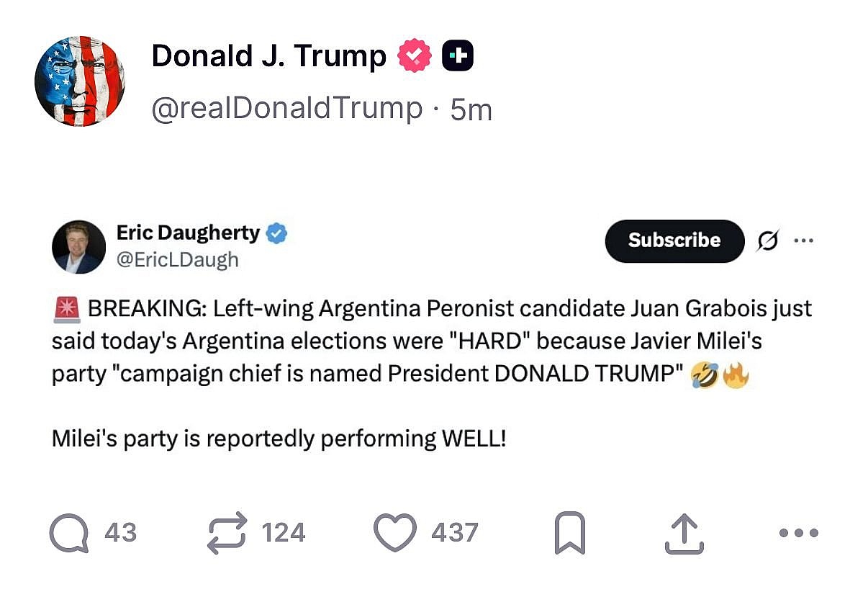Viewport: 868px width, 597px height.
Task: Visit the @EricLDaugh handle
Action: coord(177,259)
